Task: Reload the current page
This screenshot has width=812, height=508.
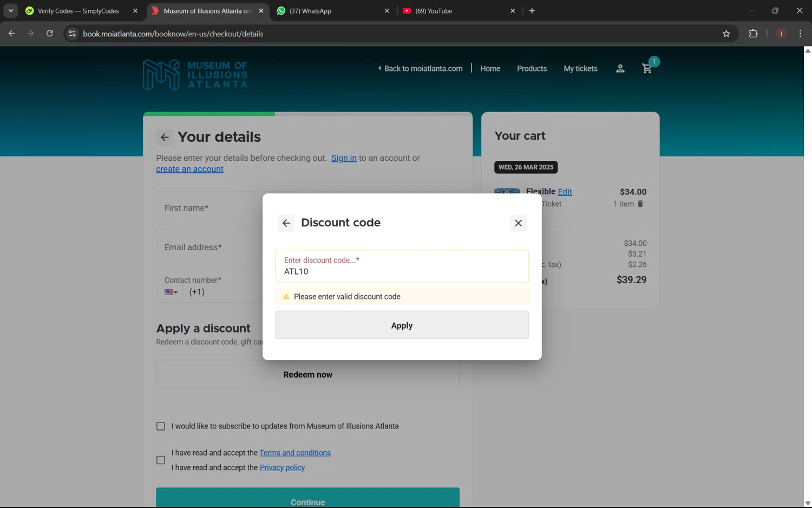Action: pos(50,34)
